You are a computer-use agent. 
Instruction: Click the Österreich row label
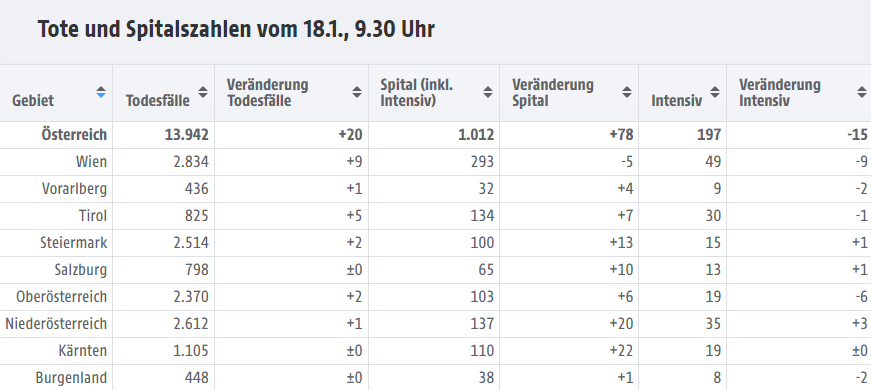[x=74, y=134]
